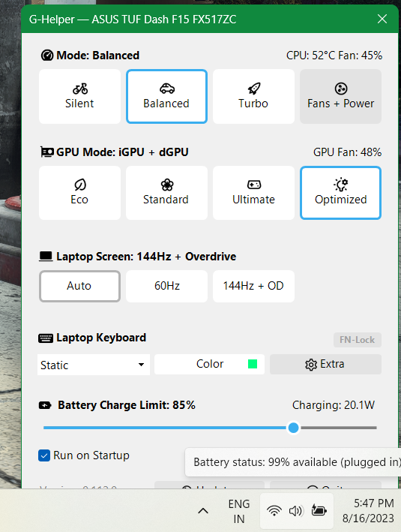
Task: Open keyboard Extra settings
Action: [325, 364]
